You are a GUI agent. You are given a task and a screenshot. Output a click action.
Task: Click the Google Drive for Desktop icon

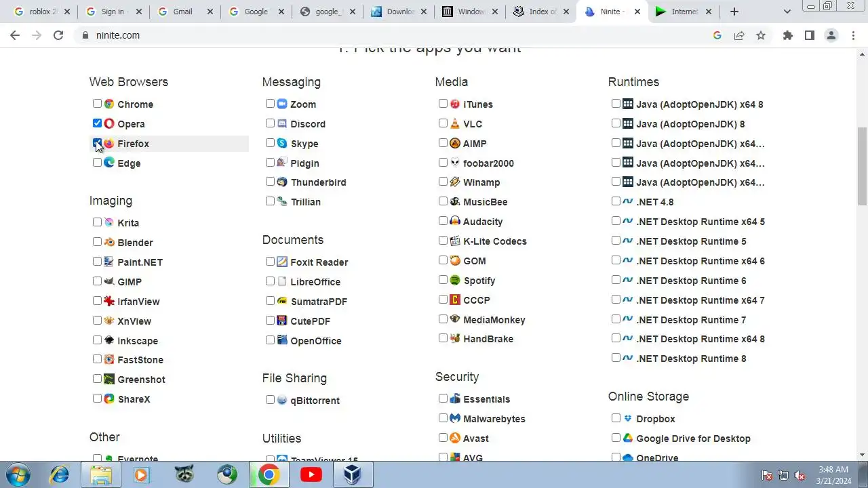pos(628,438)
